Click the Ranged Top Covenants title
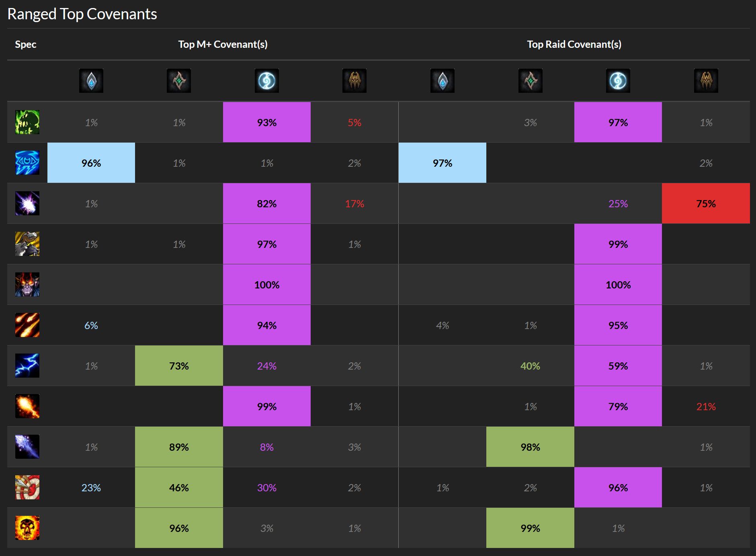The width and height of the screenshot is (756, 556). point(82,14)
